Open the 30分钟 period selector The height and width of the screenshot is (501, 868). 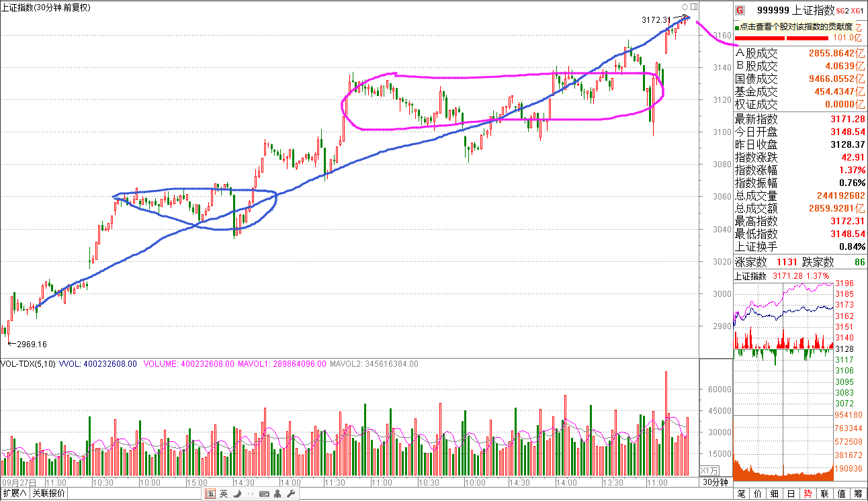pyautogui.click(x=715, y=482)
